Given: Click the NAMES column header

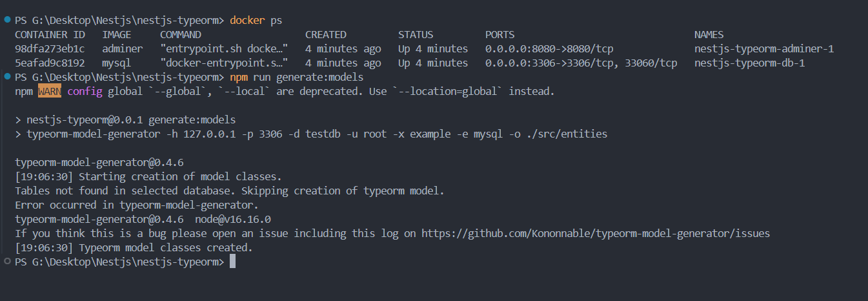Looking at the screenshot, I should pos(709,35).
